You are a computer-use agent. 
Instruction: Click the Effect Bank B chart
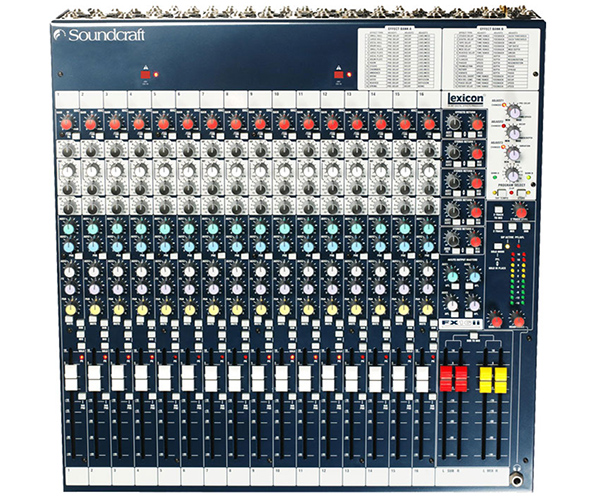point(485,59)
